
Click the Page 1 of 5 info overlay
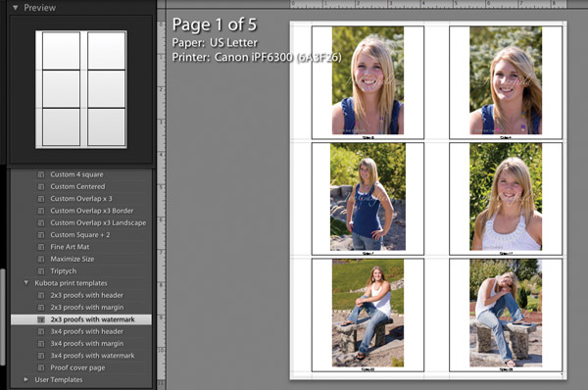[x=215, y=24]
